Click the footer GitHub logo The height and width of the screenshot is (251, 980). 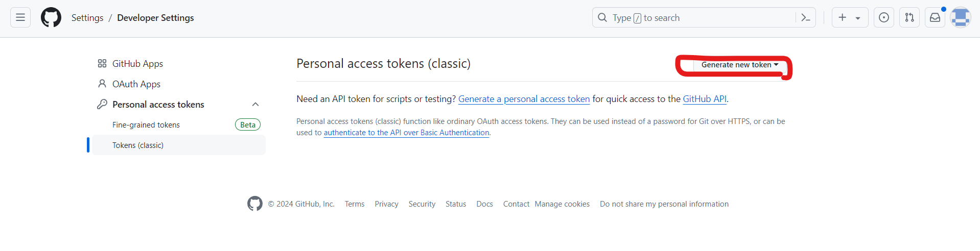[255, 204]
